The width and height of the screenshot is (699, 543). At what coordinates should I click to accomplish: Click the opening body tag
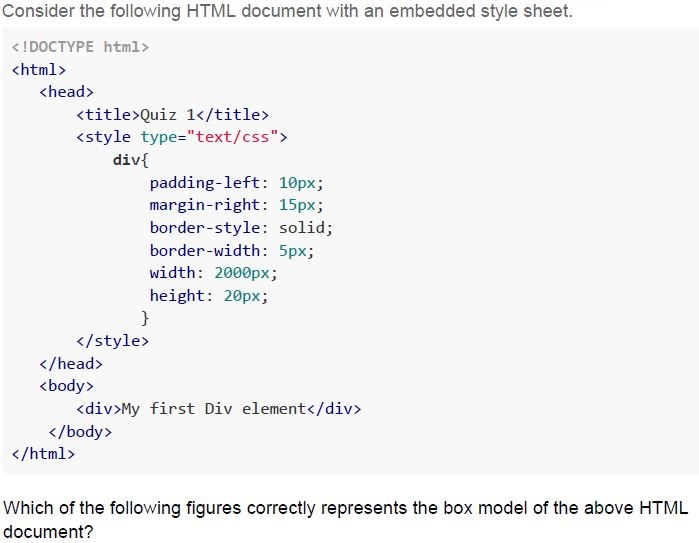pos(66,386)
